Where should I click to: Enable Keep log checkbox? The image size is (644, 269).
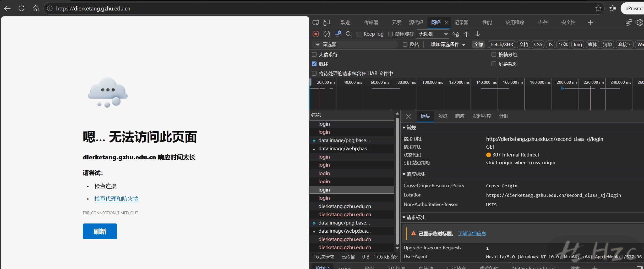tap(359, 34)
